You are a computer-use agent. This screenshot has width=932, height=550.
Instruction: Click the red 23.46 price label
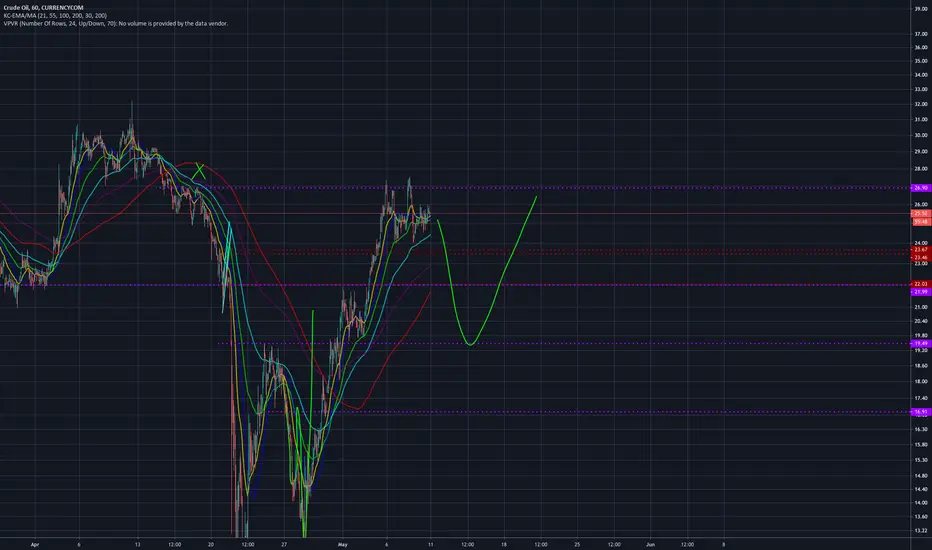click(921, 257)
